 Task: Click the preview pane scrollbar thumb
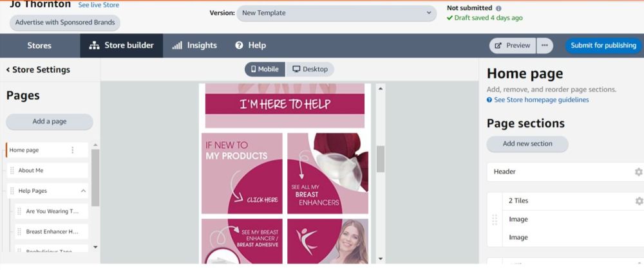[381, 159]
